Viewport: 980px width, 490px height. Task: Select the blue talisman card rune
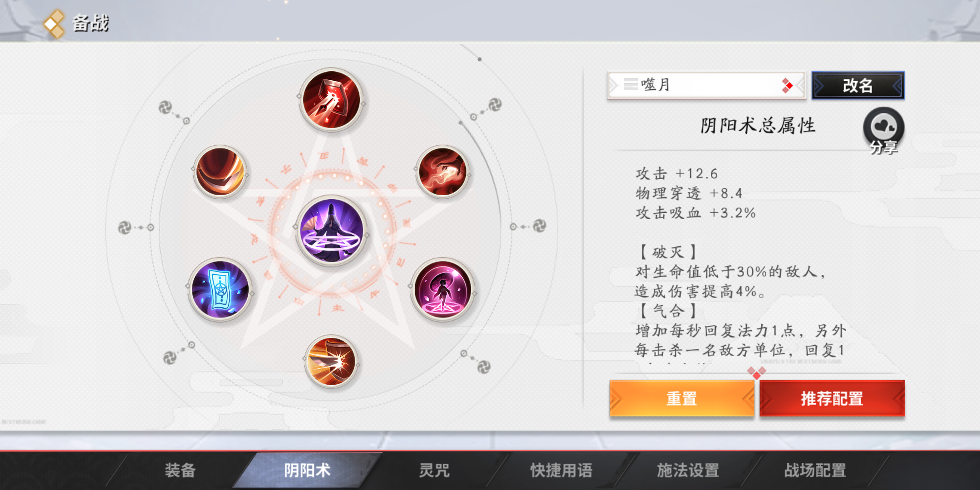click(x=220, y=289)
